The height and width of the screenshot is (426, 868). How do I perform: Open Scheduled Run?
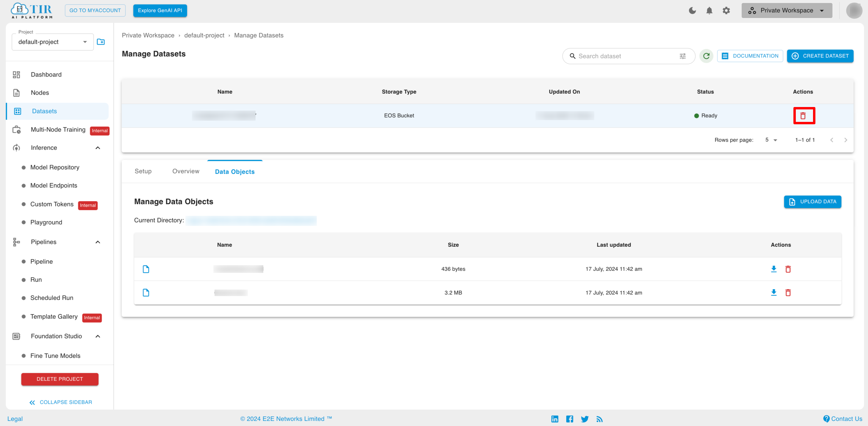[51, 298]
